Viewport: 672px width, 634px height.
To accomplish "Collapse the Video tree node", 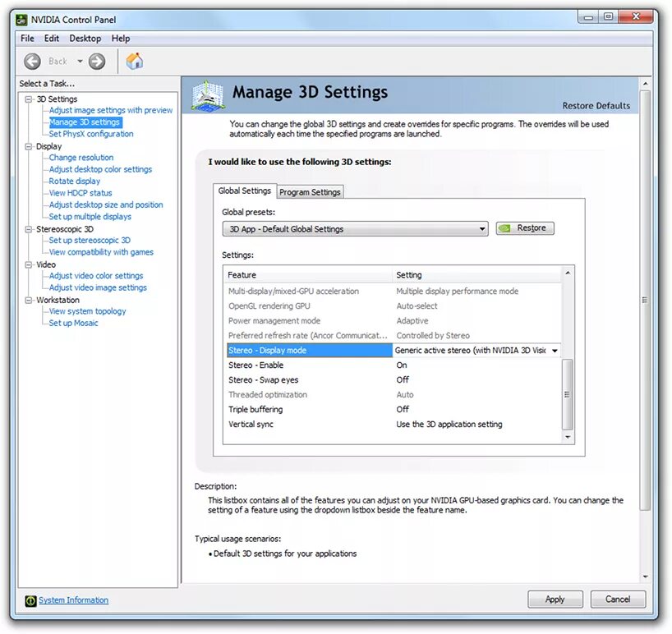I will point(29,264).
